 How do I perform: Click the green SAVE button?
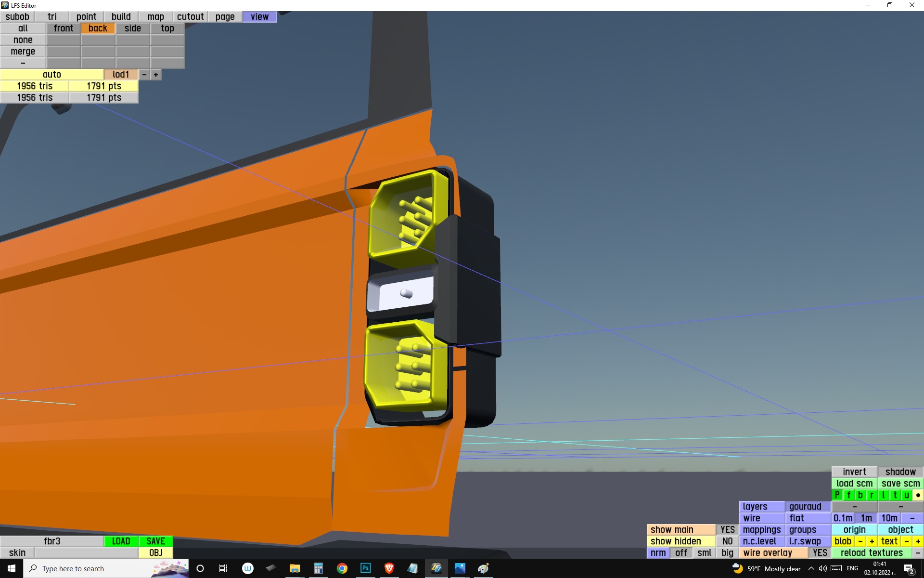(155, 541)
